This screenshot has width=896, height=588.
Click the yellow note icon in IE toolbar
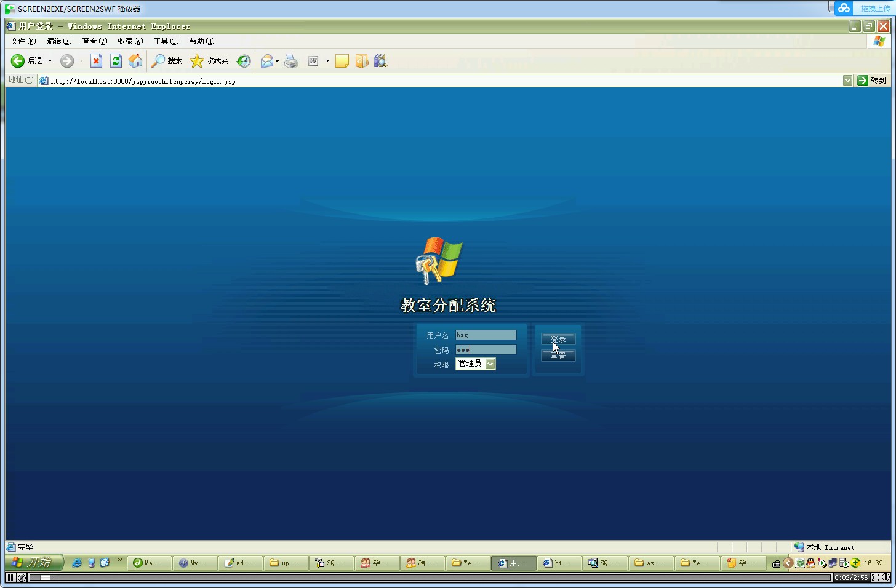[342, 61]
